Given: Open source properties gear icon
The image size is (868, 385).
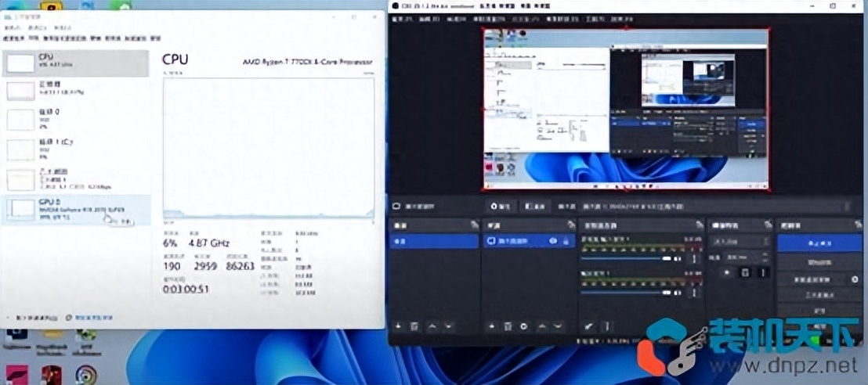Looking at the screenshot, I should (x=523, y=326).
